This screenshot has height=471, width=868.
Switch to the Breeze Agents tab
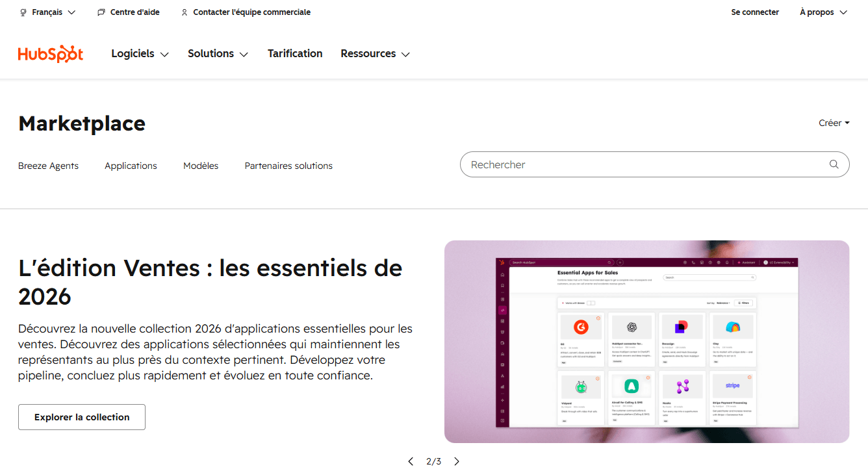(x=48, y=166)
